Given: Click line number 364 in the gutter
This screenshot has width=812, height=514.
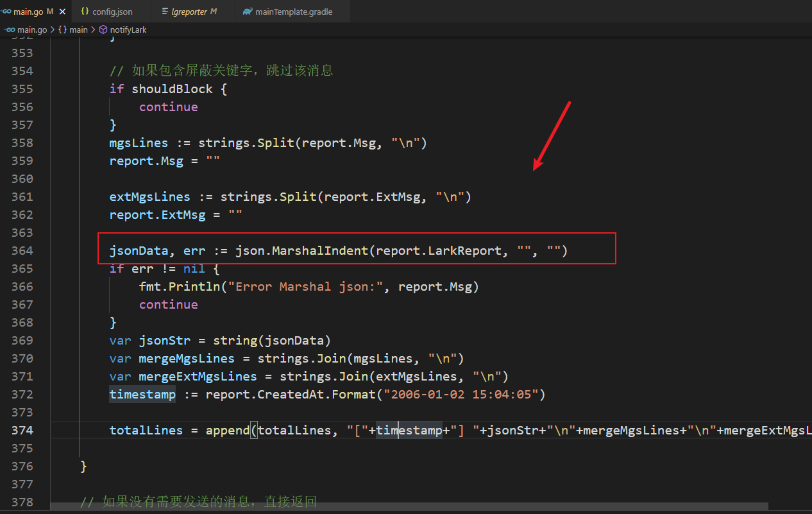Looking at the screenshot, I should (x=22, y=250).
